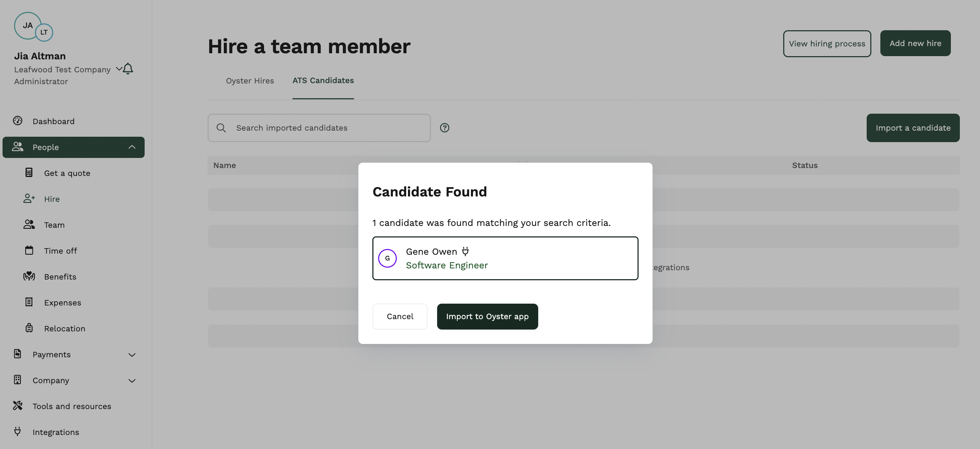The width and height of the screenshot is (980, 449).
Task: Click the notification bell icon
Action: [128, 69]
